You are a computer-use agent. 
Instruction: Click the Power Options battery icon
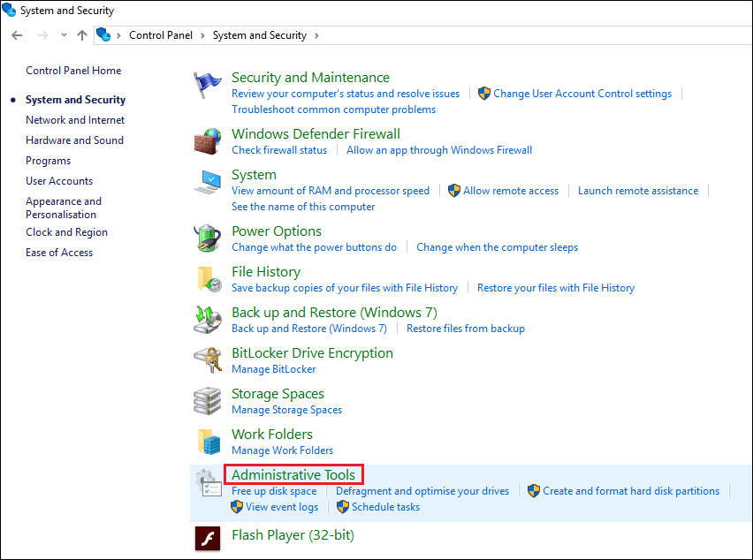pos(208,238)
